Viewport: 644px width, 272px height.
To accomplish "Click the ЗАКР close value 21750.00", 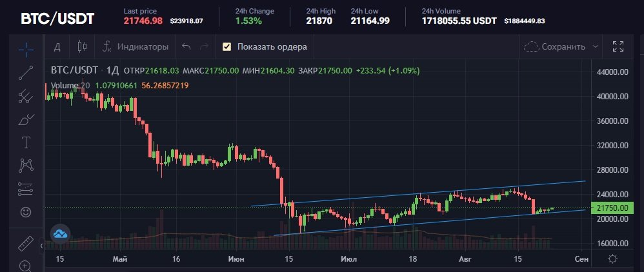I will [335, 70].
